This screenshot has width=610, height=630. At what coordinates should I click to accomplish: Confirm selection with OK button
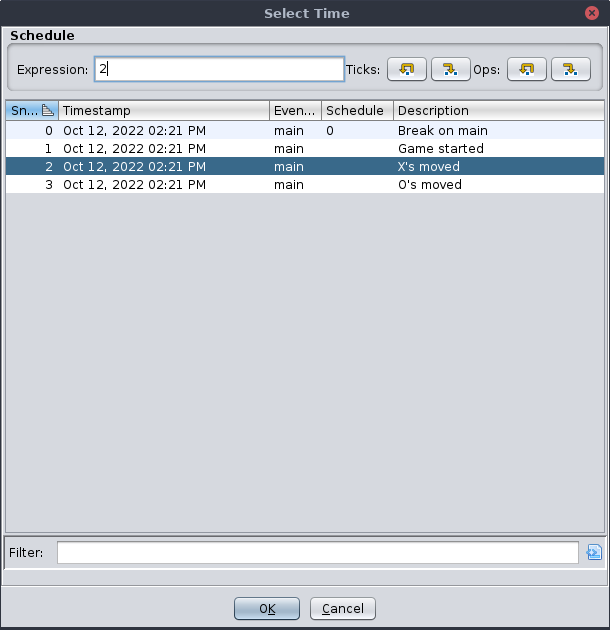pos(266,608)
